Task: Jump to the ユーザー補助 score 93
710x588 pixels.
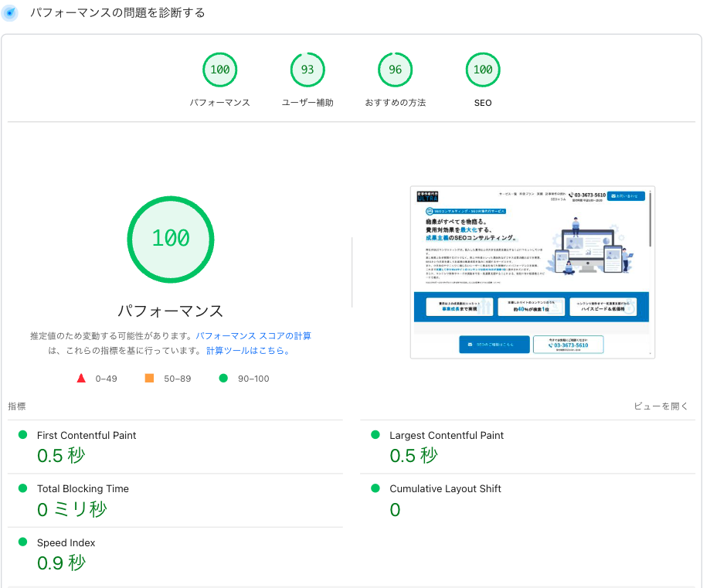Action: point(307,70)
